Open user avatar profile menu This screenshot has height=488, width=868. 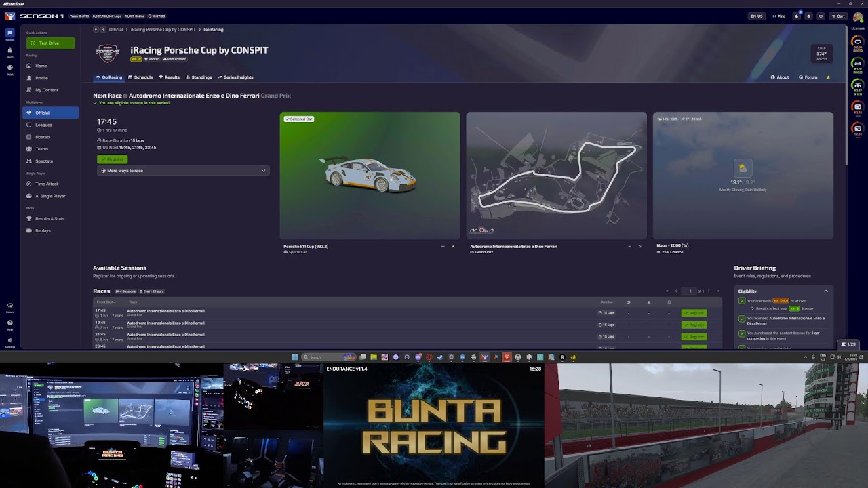[x=857, y=16]
